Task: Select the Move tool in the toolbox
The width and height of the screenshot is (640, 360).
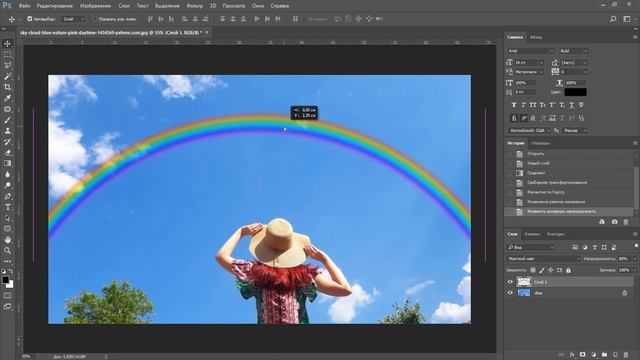Action: [7, 44]
